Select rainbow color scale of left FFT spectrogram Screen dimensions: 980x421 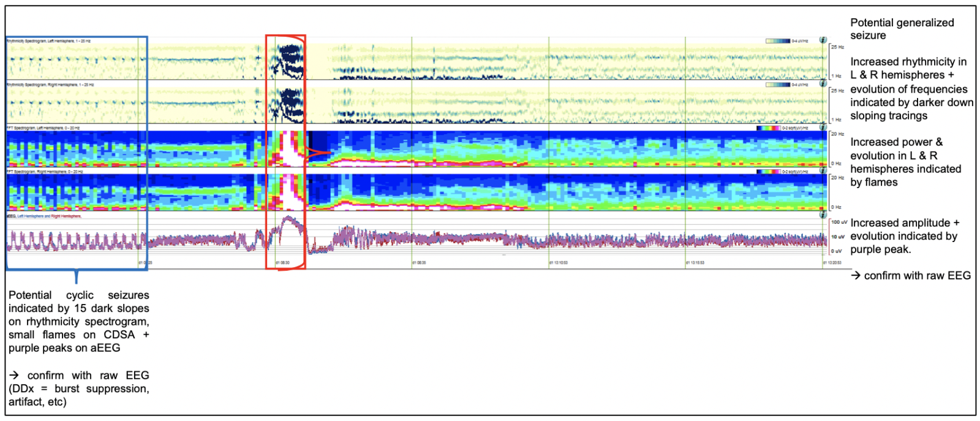769,128
